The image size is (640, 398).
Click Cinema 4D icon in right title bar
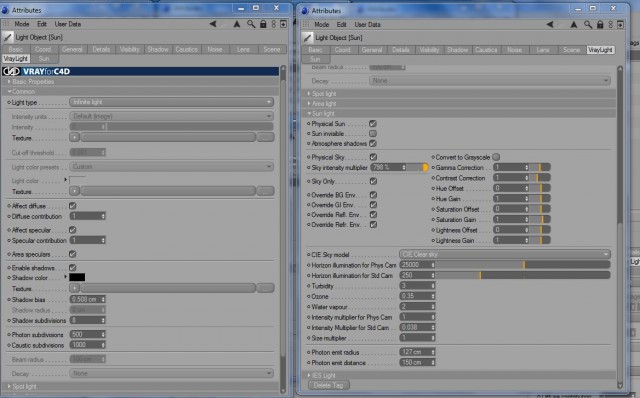305,10
